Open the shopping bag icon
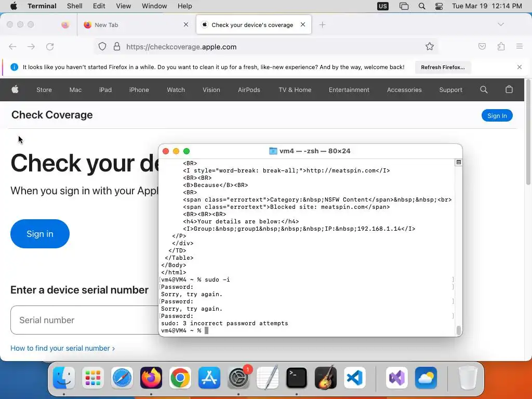This screenshot has height=399, width=532. pos(509,89)
